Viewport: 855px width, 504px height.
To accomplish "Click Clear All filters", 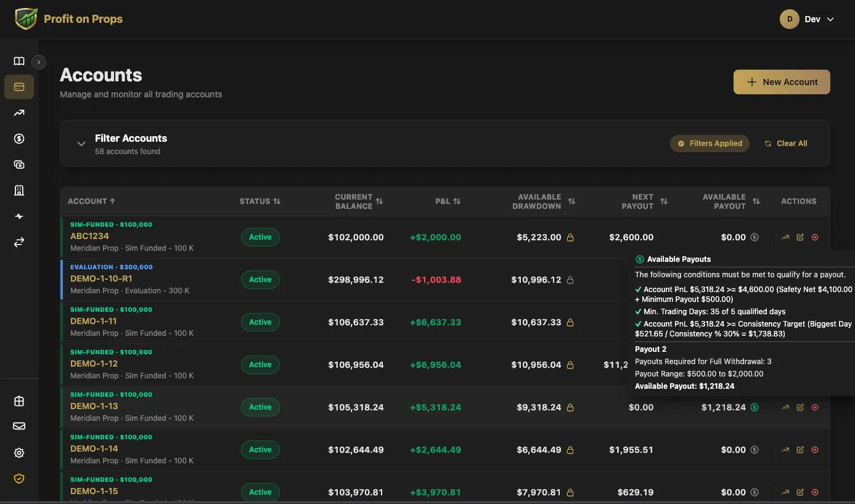I will [x=786, y=144].
